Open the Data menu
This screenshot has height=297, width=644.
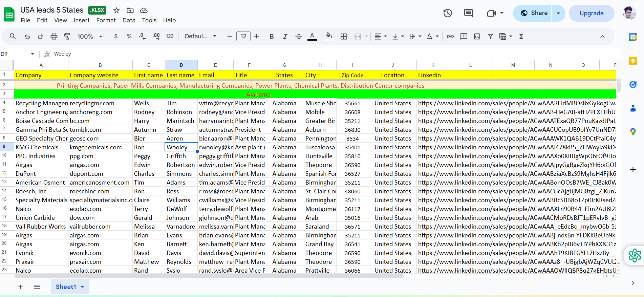tap(129, 20)
